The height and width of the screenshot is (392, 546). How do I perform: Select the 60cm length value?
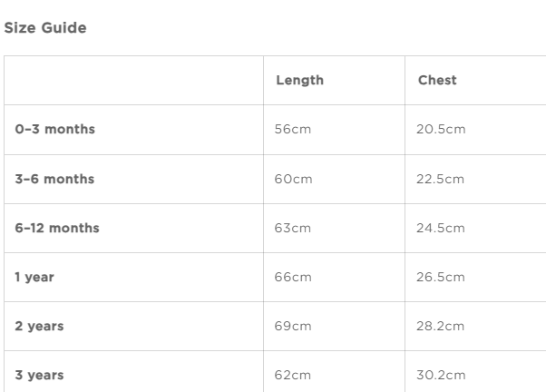coord(293,179)
